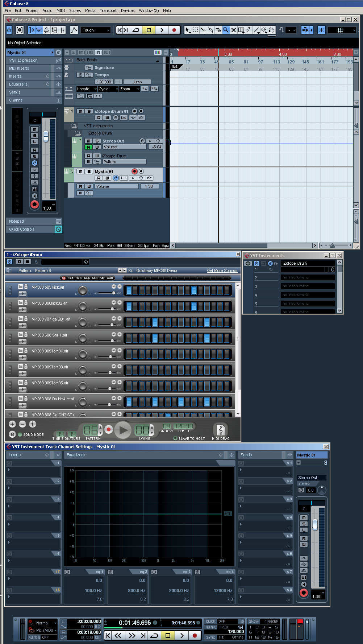Select the Line tool
Screen dimensions: 363x644
tap(256, 30)
